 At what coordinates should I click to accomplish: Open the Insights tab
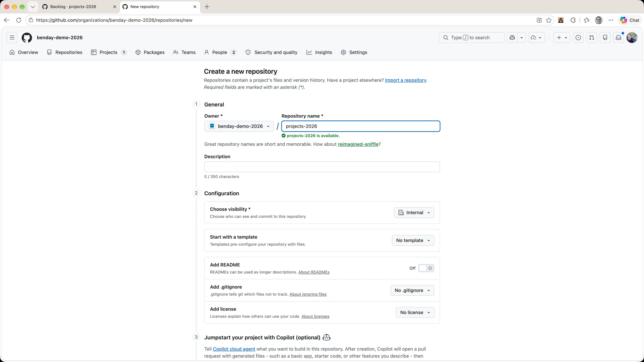coord(319,52)
